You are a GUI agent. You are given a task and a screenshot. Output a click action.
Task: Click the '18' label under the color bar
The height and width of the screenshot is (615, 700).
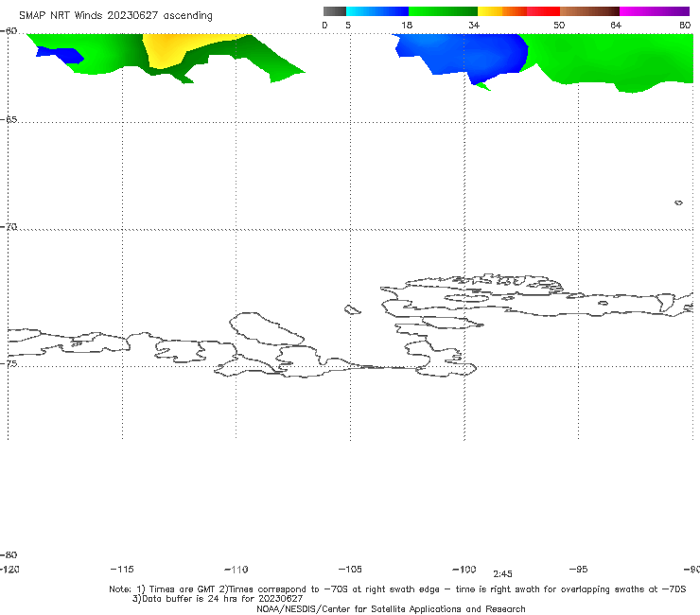coord(407,25)
